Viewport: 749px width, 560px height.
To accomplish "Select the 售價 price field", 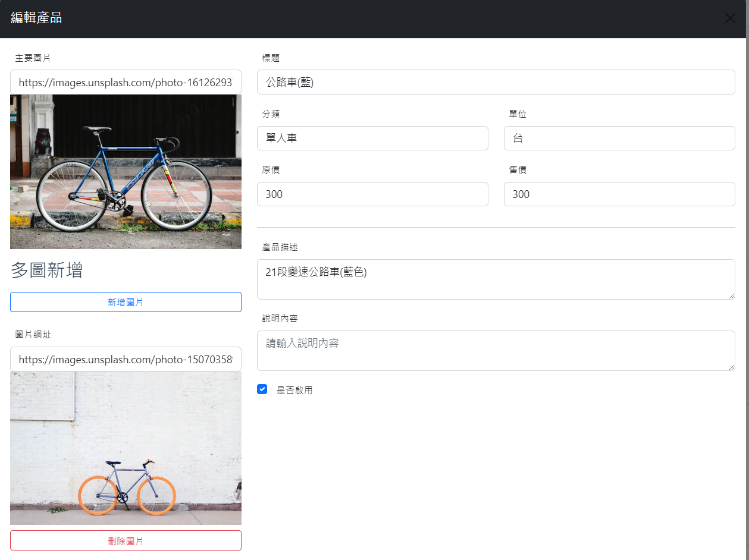I will point(619,194).
